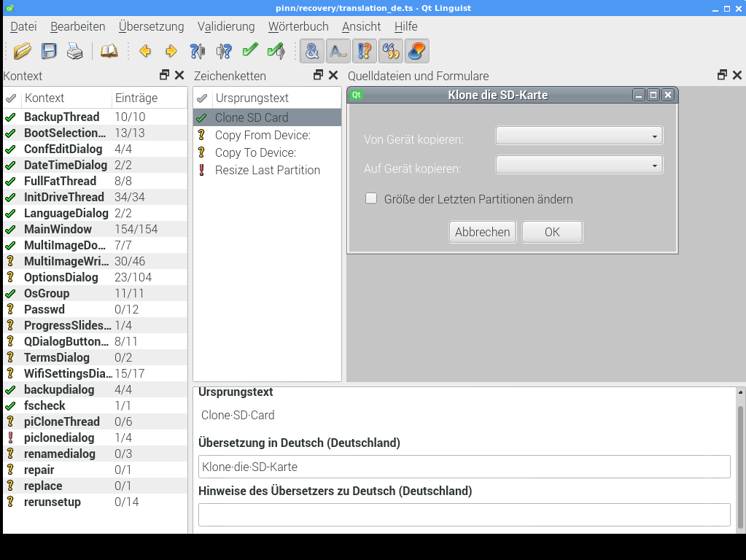This screenshot has width=746, height=560.
Task: Select the MainWindow context
Action: 95,230
